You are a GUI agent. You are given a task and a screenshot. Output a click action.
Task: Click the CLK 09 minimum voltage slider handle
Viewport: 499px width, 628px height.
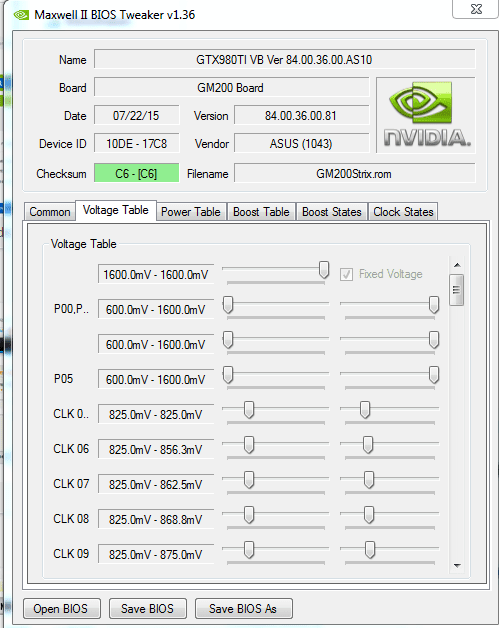coord(249,550)
